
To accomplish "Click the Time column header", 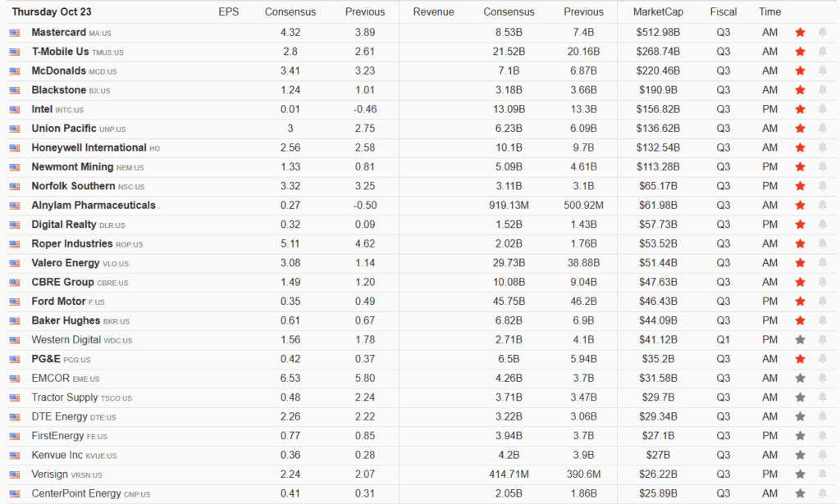I will (x=769, y=12).
